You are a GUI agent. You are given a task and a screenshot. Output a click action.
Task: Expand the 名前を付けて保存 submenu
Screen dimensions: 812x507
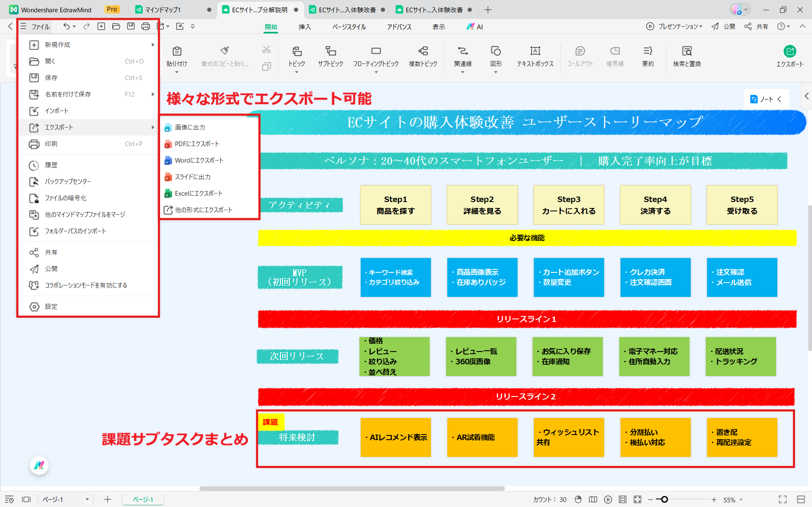coord(153,94)
